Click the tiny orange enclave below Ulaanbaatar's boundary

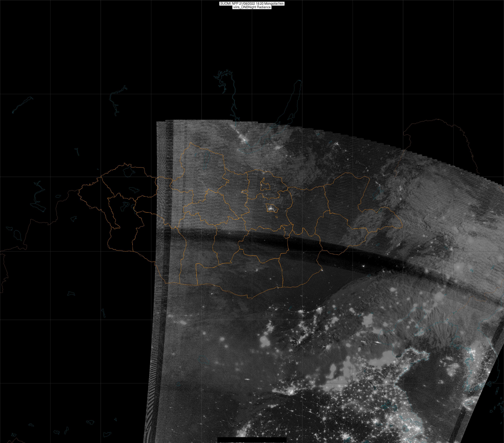click(276, 217)
